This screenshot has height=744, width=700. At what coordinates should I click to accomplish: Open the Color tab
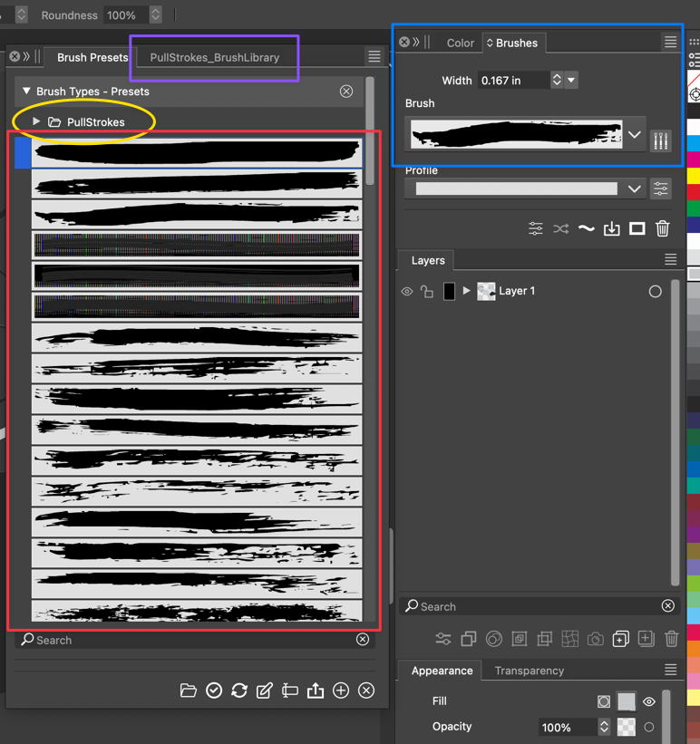[x=460, y=43]
